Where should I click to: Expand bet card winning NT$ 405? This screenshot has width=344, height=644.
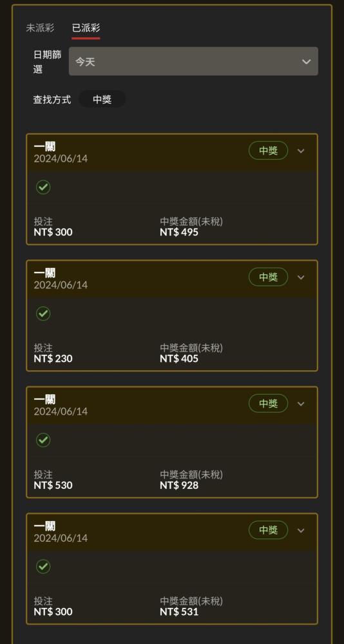point(301,277)
